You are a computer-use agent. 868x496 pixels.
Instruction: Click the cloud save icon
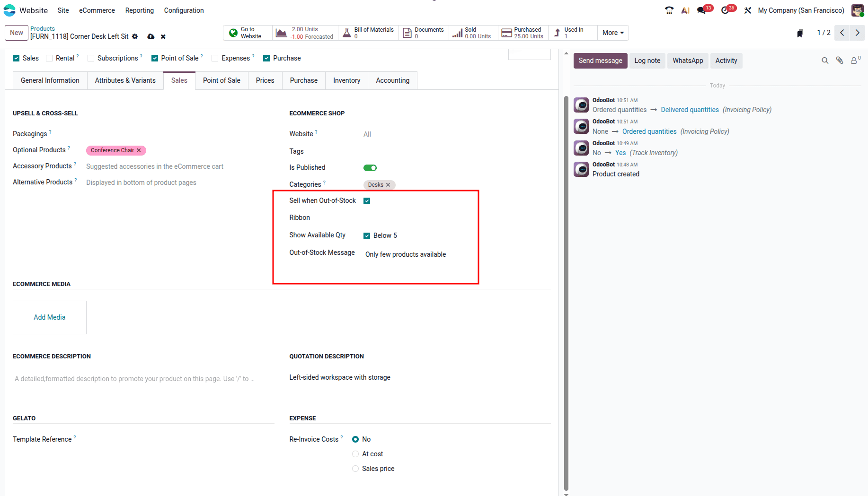[x=151, y=36]
